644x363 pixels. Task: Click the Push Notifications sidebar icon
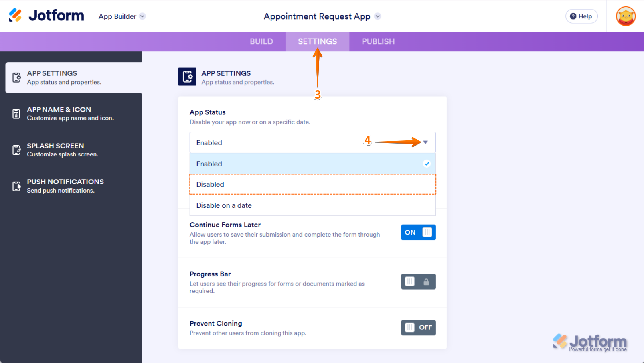[x=16, y=186]
